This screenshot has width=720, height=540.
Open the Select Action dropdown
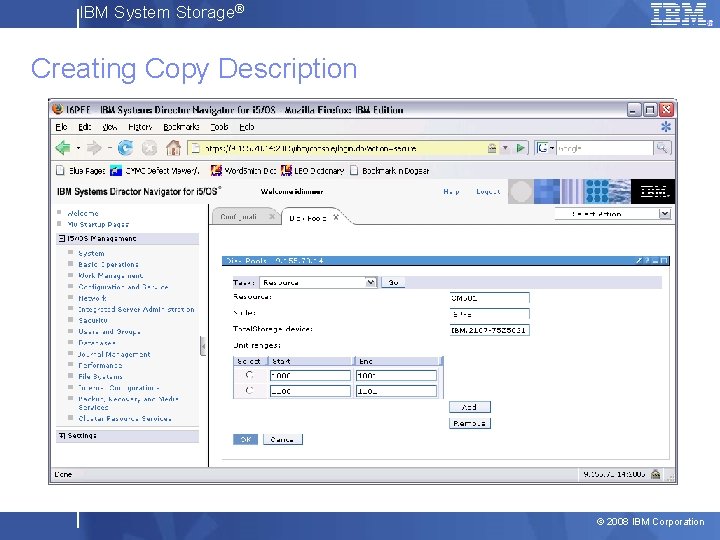(x=613, y=214)
